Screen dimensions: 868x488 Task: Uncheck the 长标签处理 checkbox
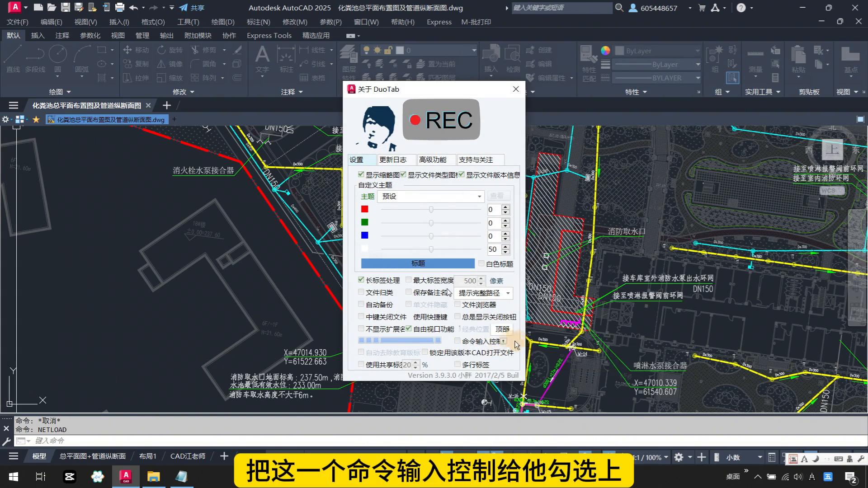(361, 280)
